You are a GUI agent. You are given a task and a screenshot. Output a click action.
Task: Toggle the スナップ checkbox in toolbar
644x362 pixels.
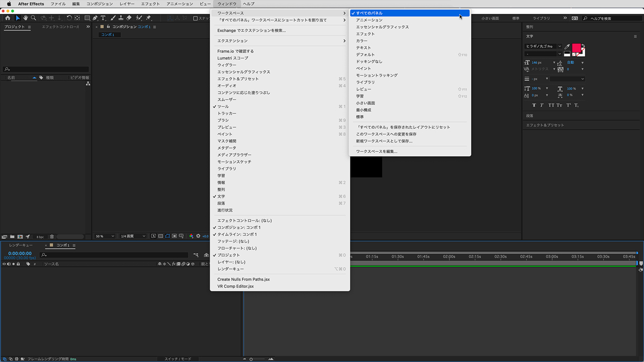(x=196, y=18)
